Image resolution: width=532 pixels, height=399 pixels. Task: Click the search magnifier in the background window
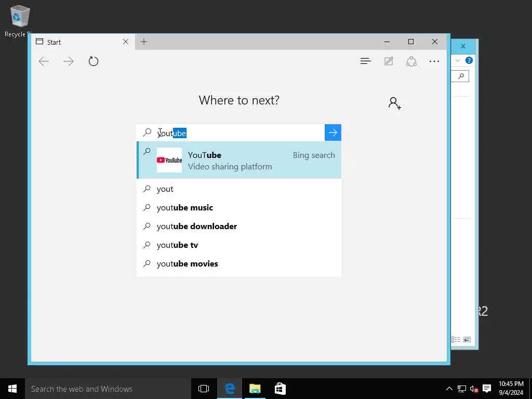coord(461,76)
